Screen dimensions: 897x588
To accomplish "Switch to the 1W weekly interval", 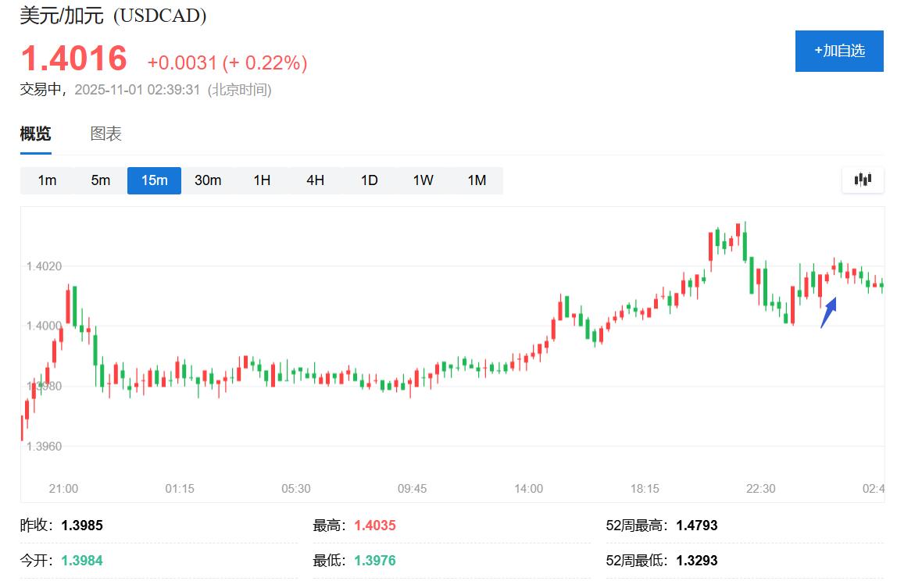I will pyautogui.click(x=423, y=180).
